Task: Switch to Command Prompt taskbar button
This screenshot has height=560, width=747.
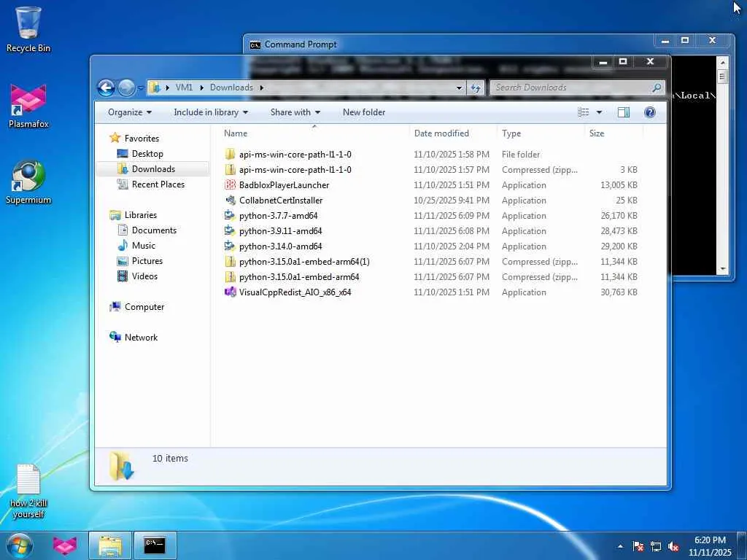Action: coord(155,545)
